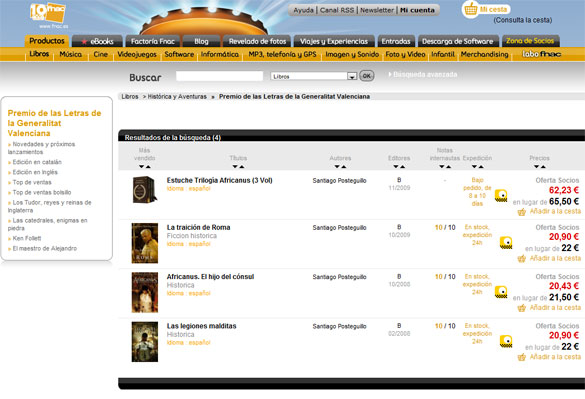Image resolution: width=585 pixels, height=399 pixels.
Task: Open La traición de Roma cover thumbnail
Action: click(145, 243)
